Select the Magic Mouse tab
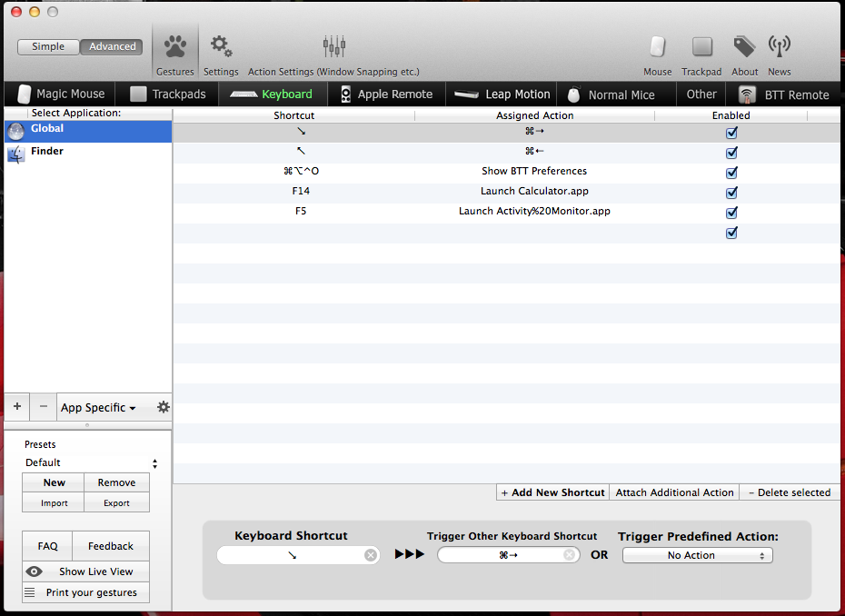 pos(60,94)
